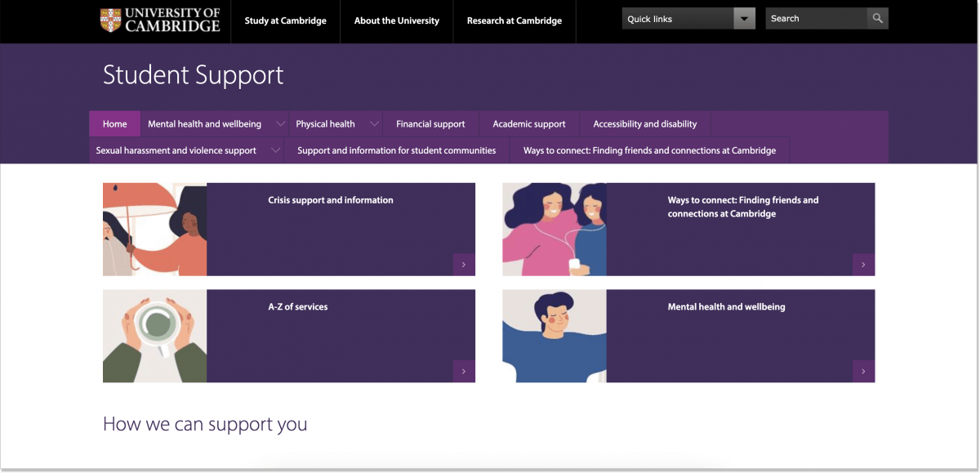This screenshot has width=980, height=473.
Task: Select the University of Cambridge crest logo
Action: click(109, 18)
